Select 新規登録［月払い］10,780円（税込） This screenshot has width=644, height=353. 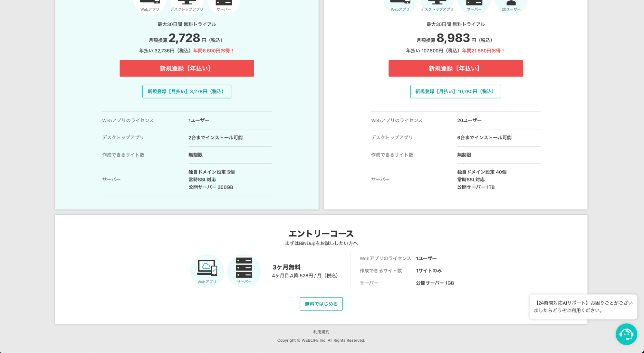click(456, 91)
